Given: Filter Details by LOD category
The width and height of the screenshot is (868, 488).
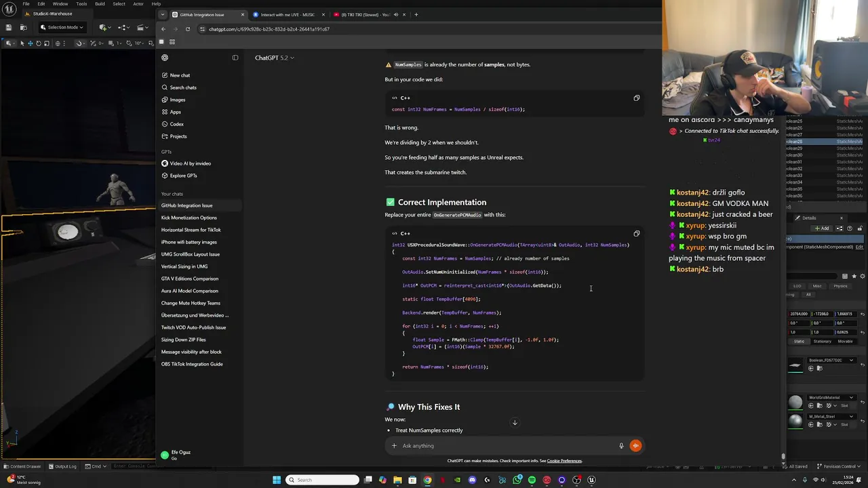Looking at the screenshot, I should pyautogui.click(x=798, y=286).
